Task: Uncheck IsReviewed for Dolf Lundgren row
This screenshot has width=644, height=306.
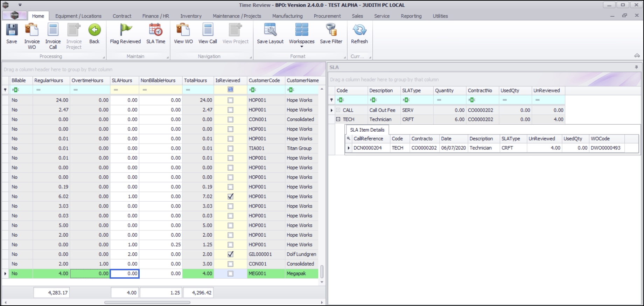Action: (x=230, y=255)
